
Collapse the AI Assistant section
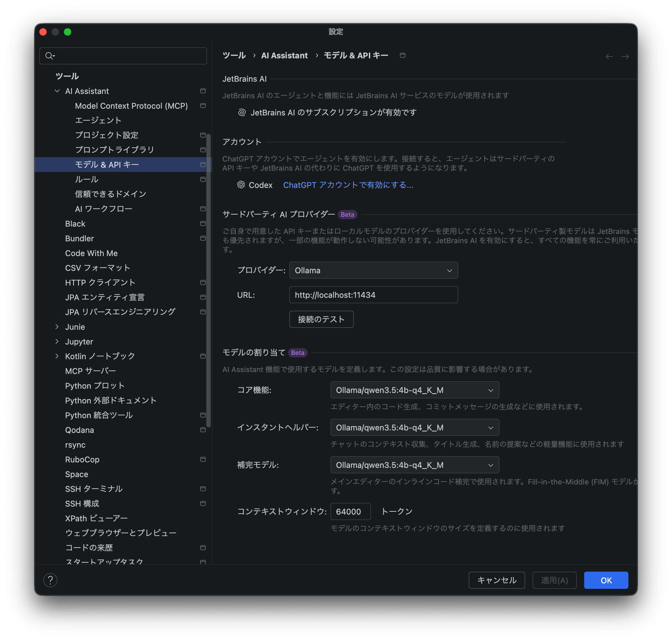pos(57,91)
